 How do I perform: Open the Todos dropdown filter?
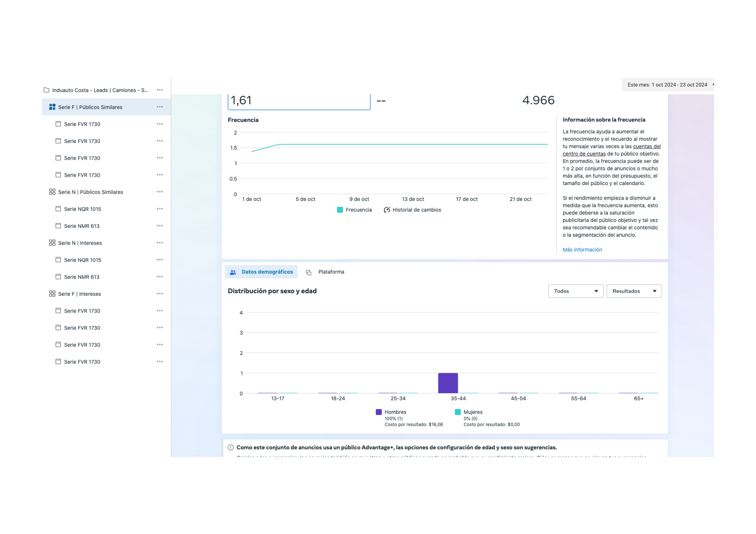[x=575, y=291]
